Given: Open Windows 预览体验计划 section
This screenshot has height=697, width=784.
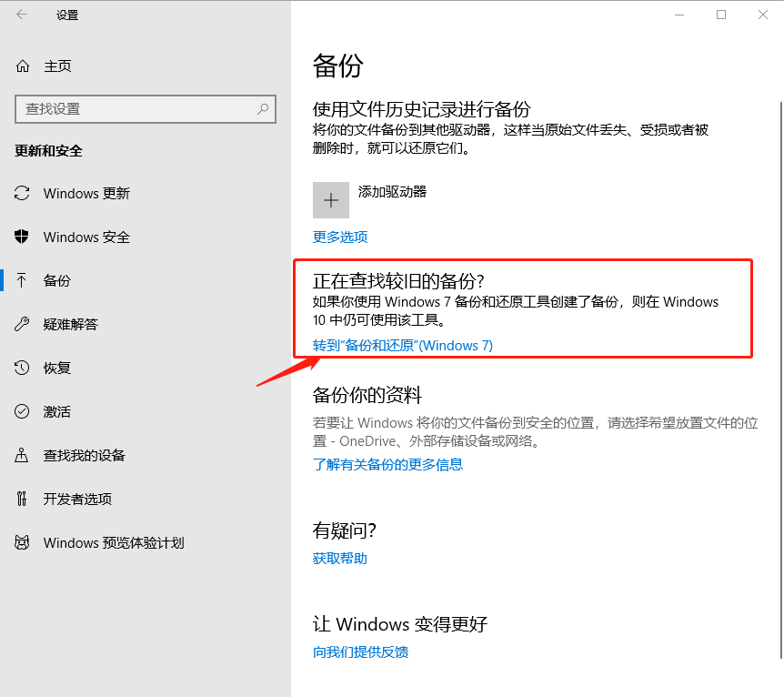Looking at the screenshot, I should pyautogui.click(x=114, y=543).
